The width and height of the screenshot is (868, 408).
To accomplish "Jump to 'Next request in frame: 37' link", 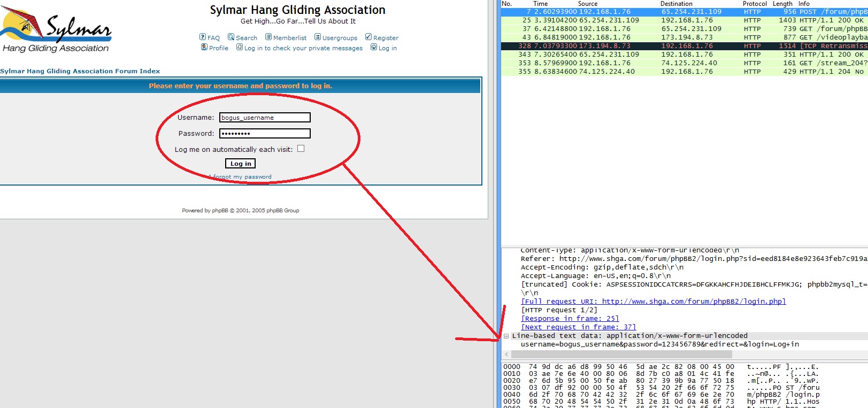I will point(579,327).
